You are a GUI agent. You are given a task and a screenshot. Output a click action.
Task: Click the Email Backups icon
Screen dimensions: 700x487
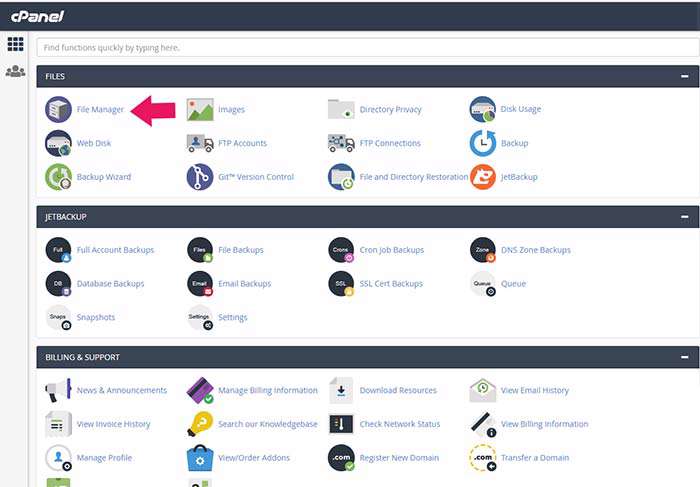point(200,283)
